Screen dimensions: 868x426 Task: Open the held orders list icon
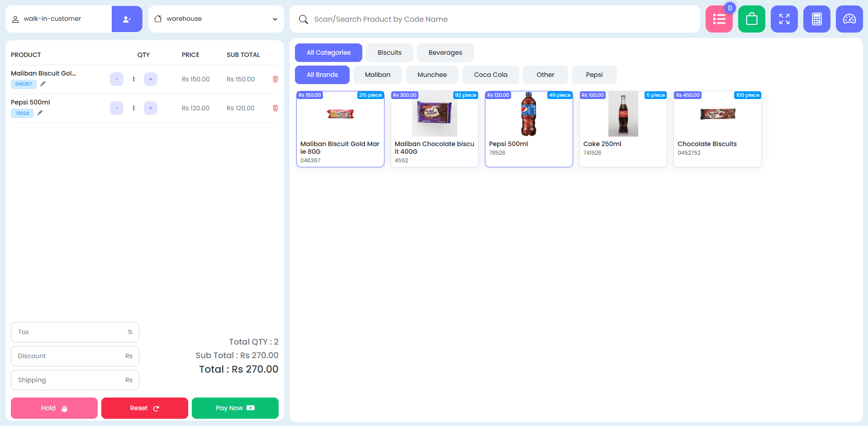tap(719, 19)
